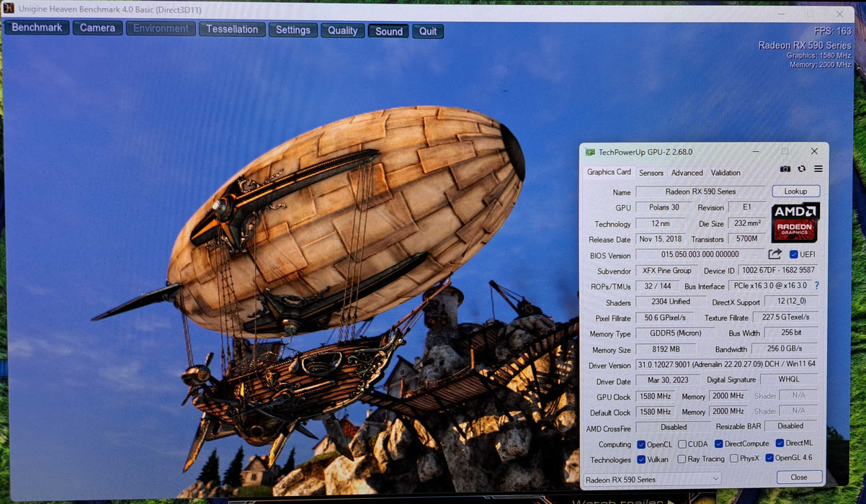Click the Heaven Benchmark title bar icon

9,9
